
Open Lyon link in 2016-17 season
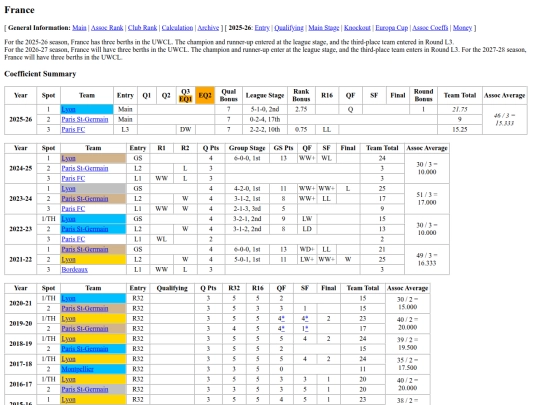[x=68, y=379]
